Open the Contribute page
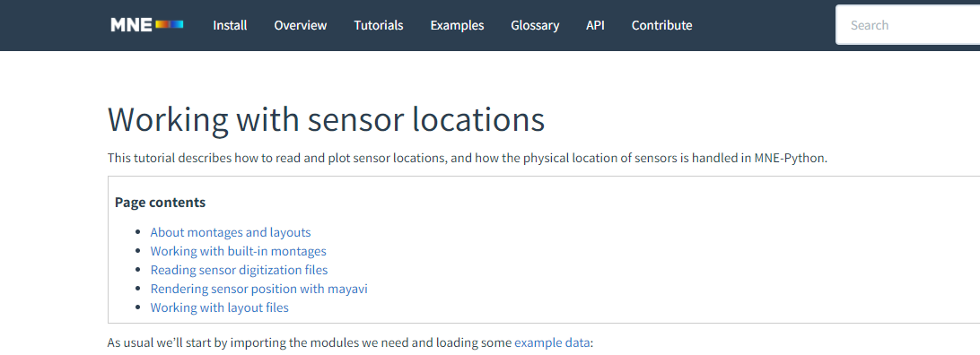Image resolution: width=980 pixels, height=355 pixels. 662,26
